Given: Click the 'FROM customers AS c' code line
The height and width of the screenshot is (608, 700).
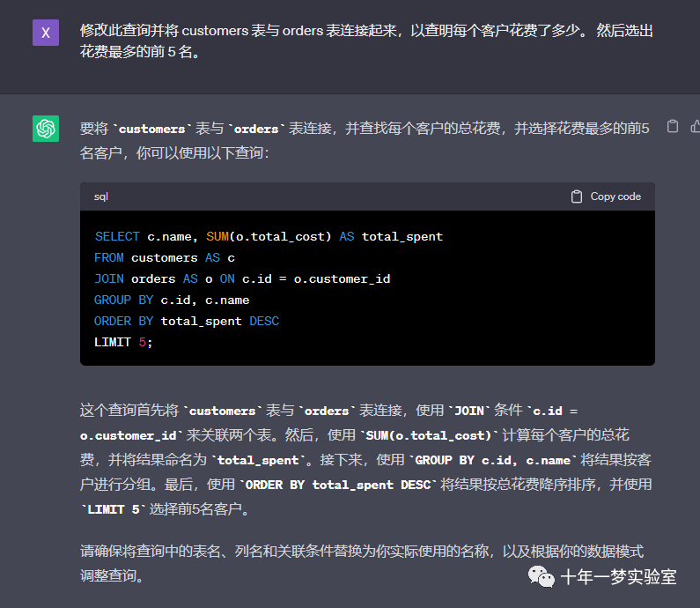Looking at the screenshot, I should pos(165,258).
